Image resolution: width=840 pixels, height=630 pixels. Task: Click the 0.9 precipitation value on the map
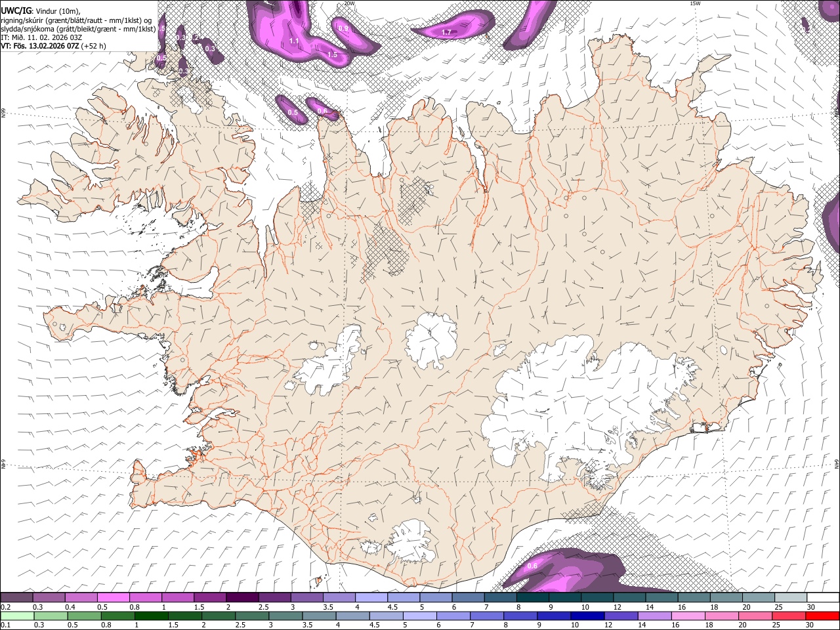point(343,29)
